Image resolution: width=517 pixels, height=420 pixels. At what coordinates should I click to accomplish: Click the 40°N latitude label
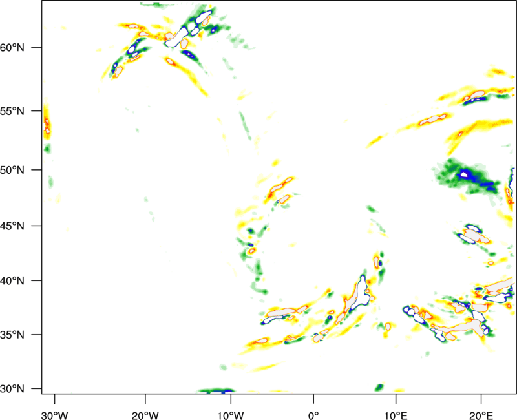tap(12, 281)
